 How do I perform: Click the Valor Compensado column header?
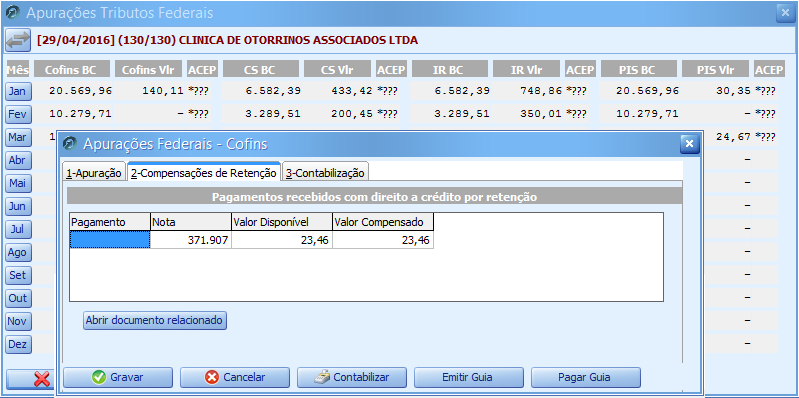pos(383,222)
